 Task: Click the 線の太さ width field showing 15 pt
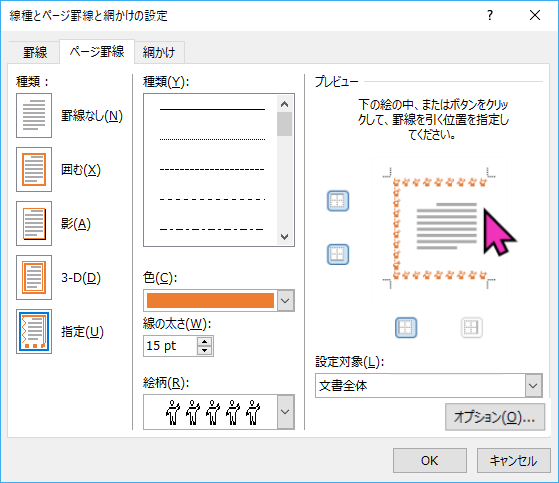tap(170, 346)
